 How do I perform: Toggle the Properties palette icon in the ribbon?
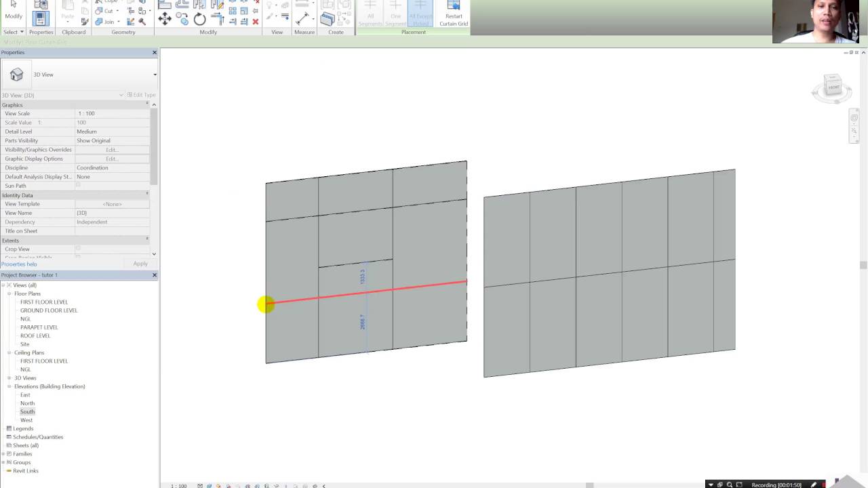pyautogui.click(x=41, y=18)
